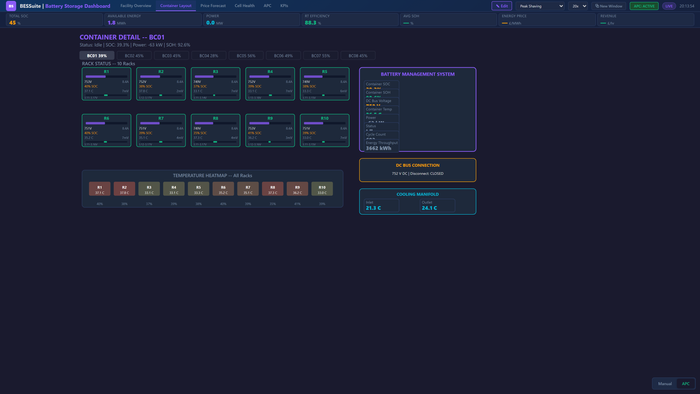Click R7 heatmap temperature cell
The image size is (700, 394).
(x=248, y=189)
